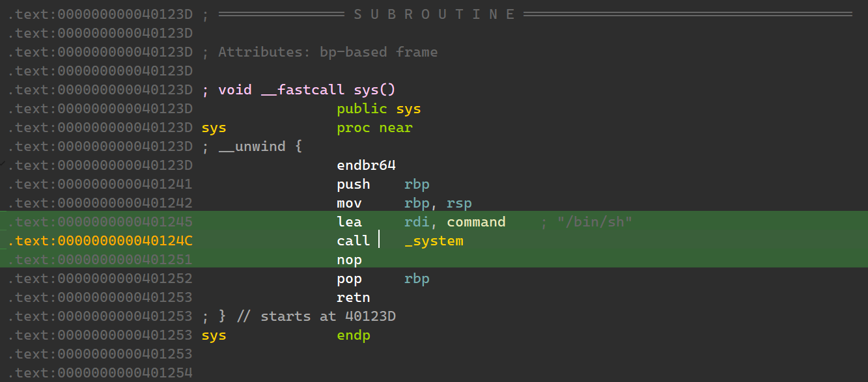Select the endbr64 instruction
The width and height of the screenshot is (868, 382).
click(x=366, y=165)
